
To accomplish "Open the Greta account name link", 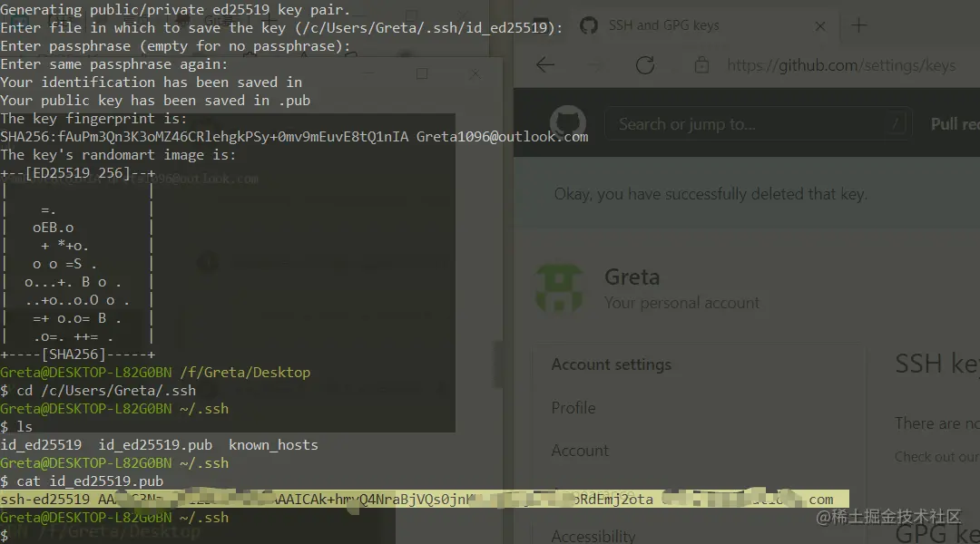I will point(632,277).
